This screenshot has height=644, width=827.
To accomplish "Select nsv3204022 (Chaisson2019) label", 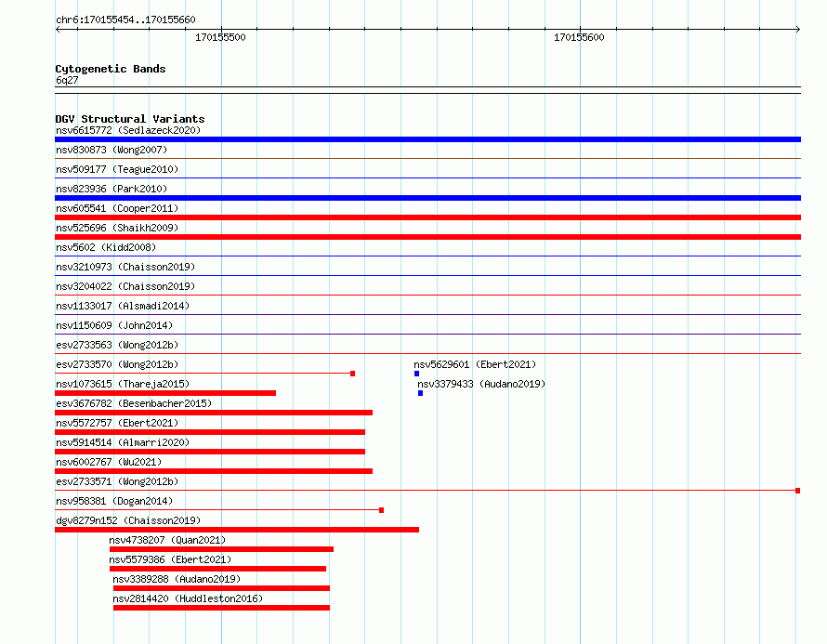I will (125, 286).
